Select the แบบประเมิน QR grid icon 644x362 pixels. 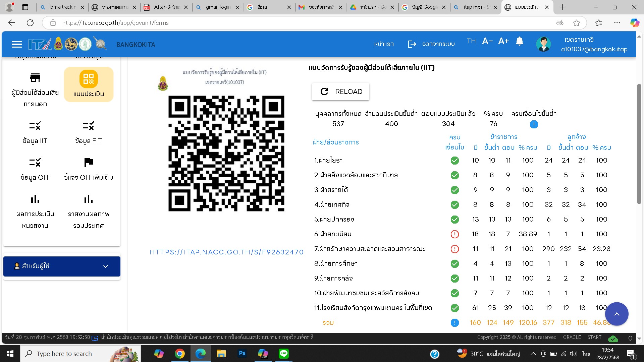(89, 79)
